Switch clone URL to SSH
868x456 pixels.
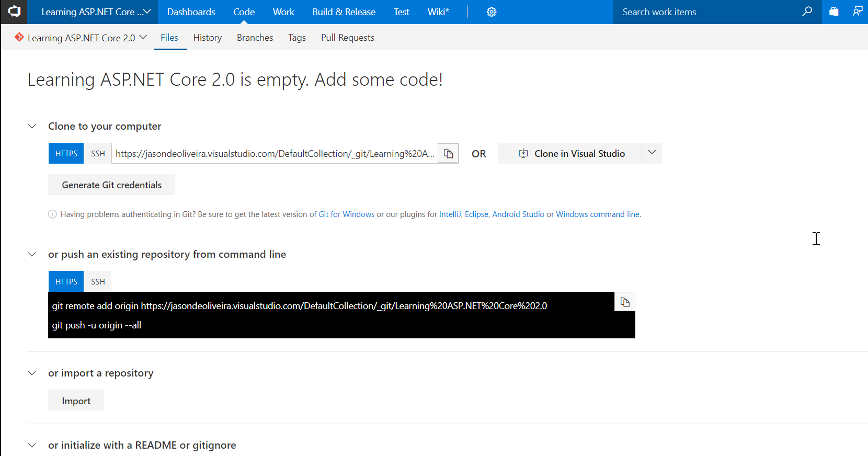pyautogui.click(x=98, y=154)
